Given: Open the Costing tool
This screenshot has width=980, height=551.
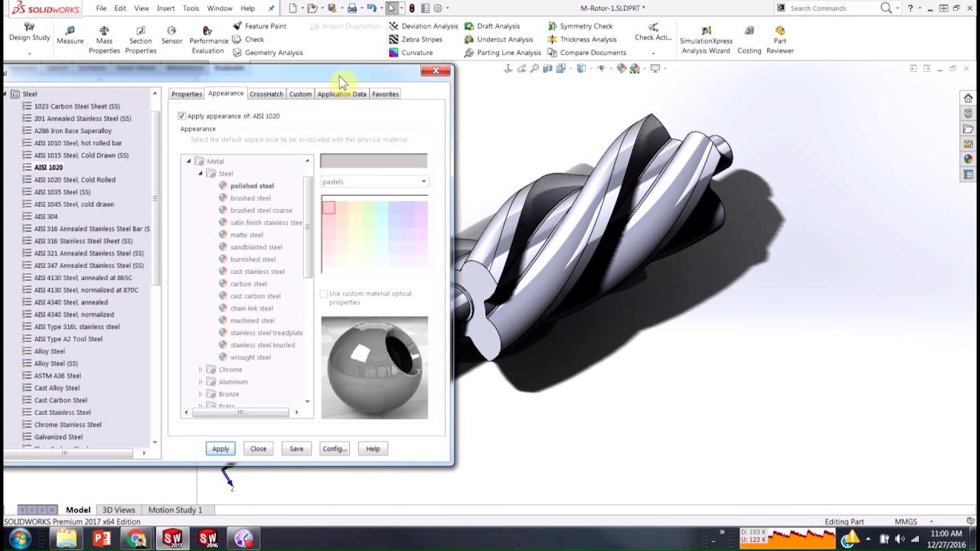Looking at the screenshot, I should (749, 40).
